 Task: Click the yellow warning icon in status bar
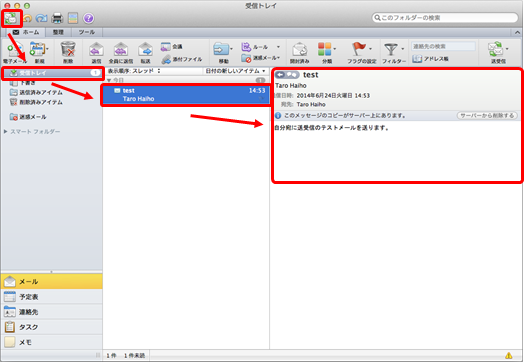point(509,355)
